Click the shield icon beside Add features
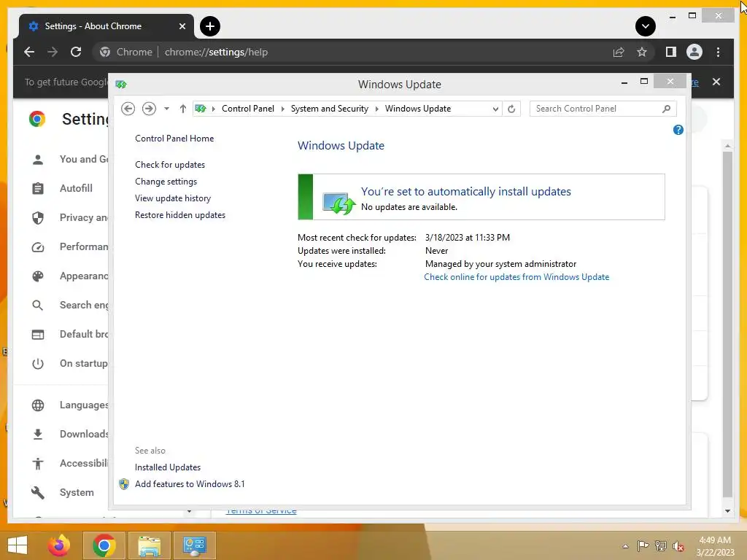 click(124, 484)
